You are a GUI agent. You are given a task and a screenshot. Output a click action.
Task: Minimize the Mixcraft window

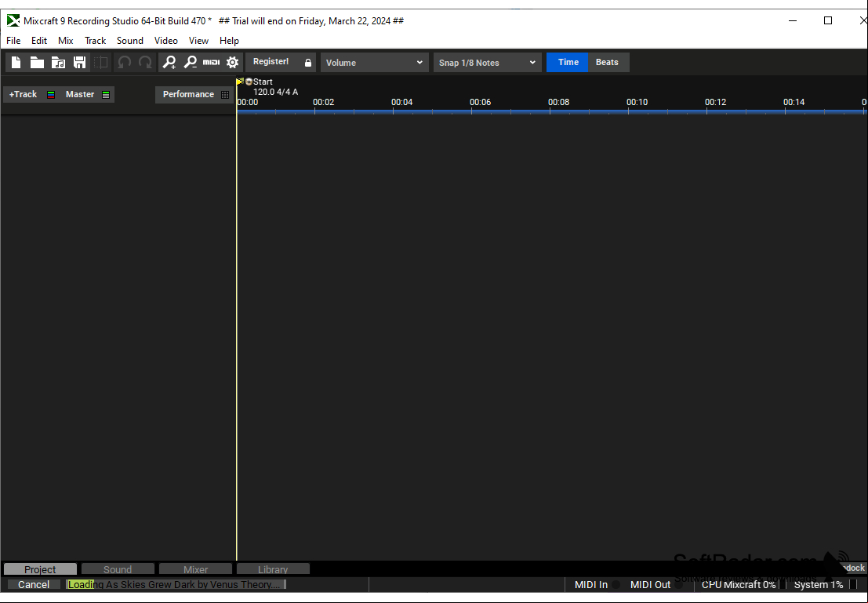793,21
